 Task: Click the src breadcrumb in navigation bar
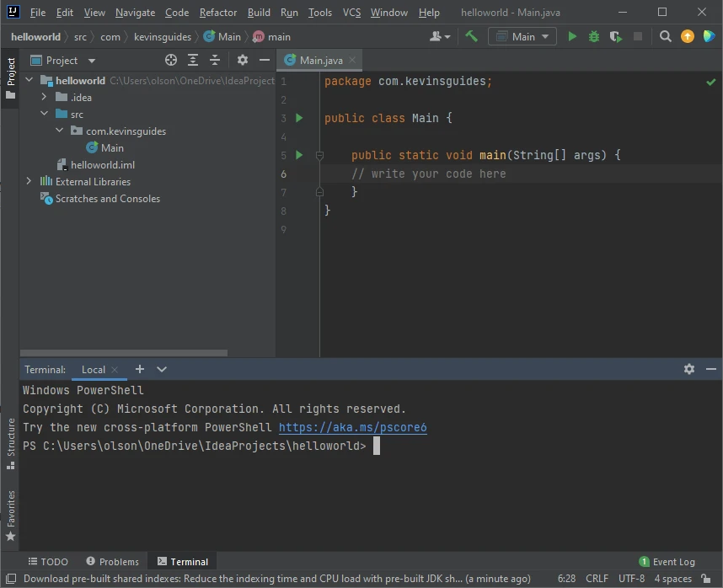click(80, 37)
